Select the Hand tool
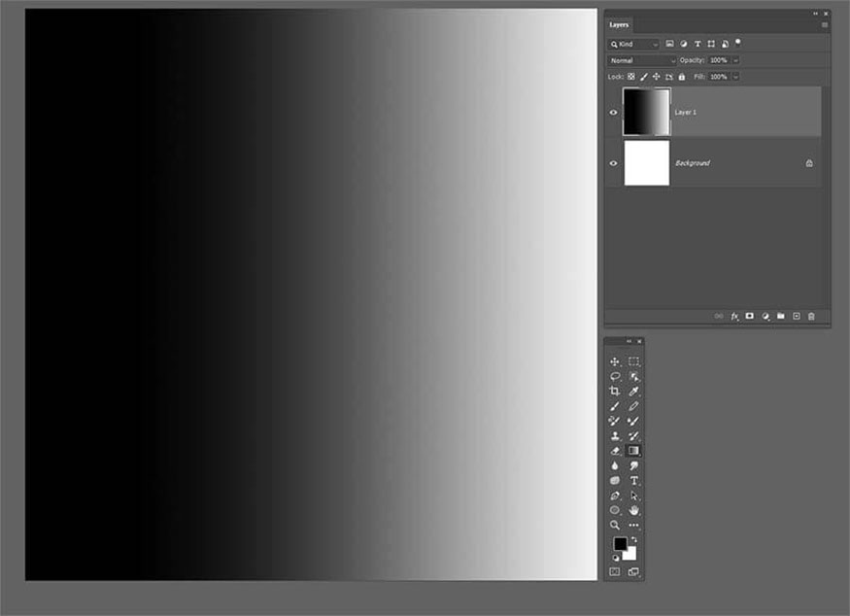 [x=633, y=510]
